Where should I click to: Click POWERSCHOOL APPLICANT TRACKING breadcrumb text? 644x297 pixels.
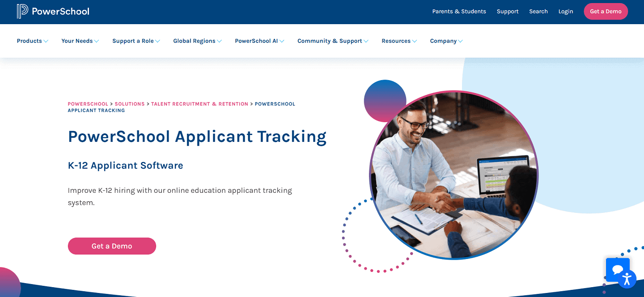coord(182,107)
